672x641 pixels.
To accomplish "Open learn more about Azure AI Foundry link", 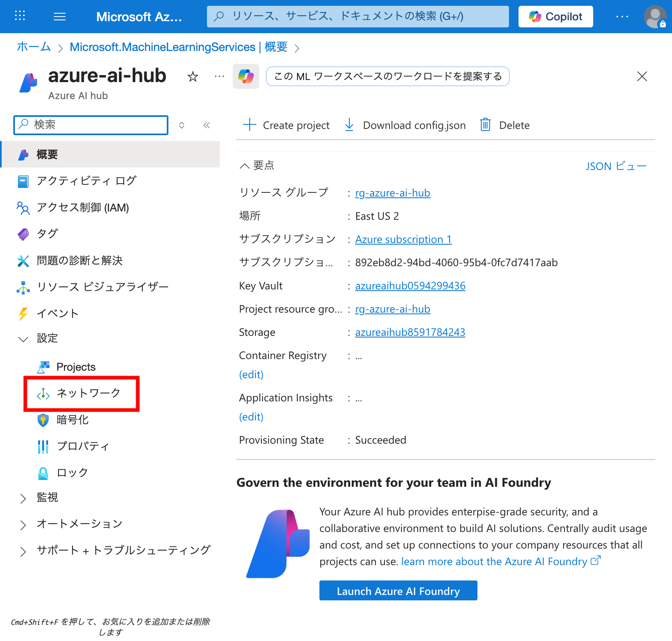I will [x=501, y=561].
